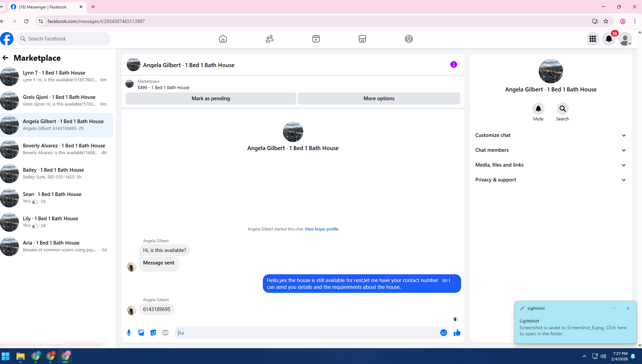Click the Facebook logo

click(7, 39)
